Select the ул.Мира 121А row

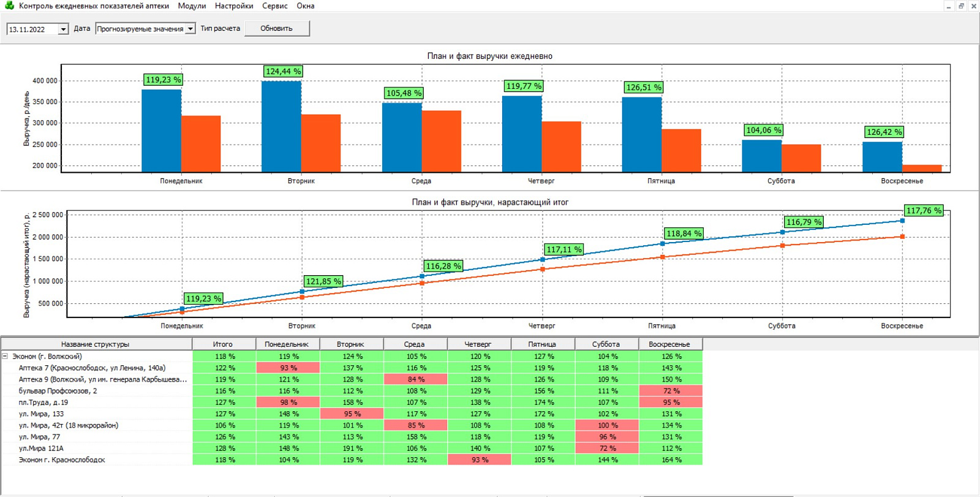tap(352, 448)
